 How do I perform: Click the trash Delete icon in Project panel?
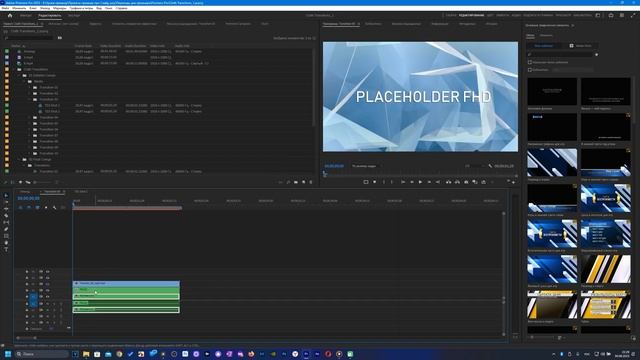pyautogui.click(x=311, y=182)
